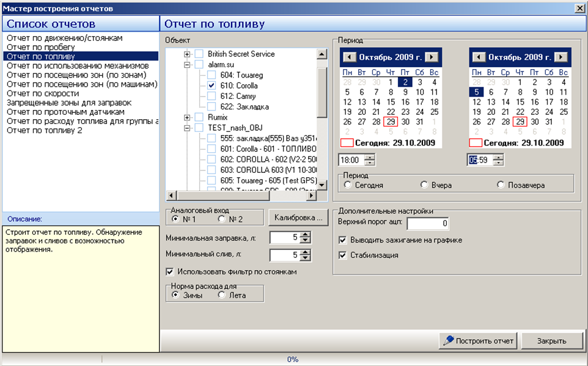Click the Верхний порог ацп input field
588x366 pixels.
[427, 224]
